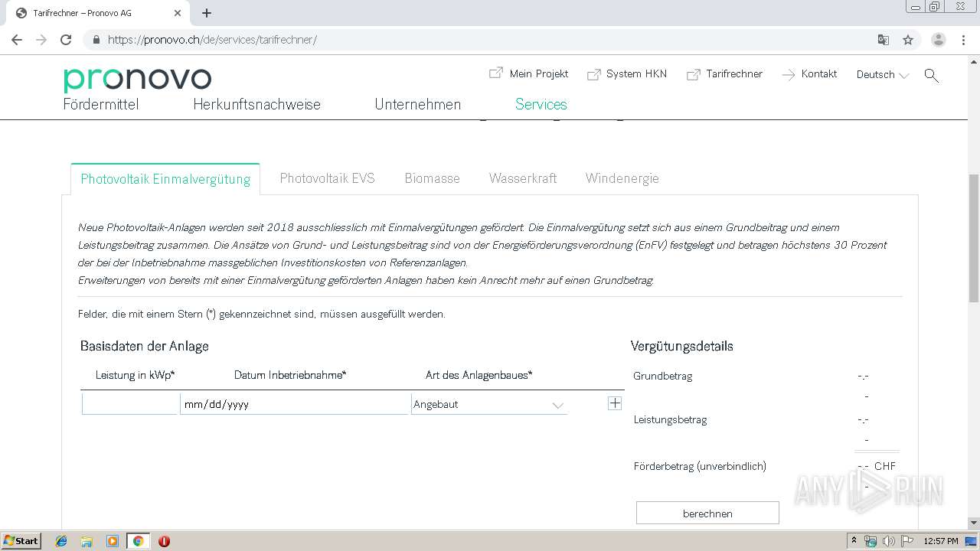Click the Vergütungsdetails heading
The height and width of the screenshot is (551, 980).
pyautogui.click(x=682, y=346)
